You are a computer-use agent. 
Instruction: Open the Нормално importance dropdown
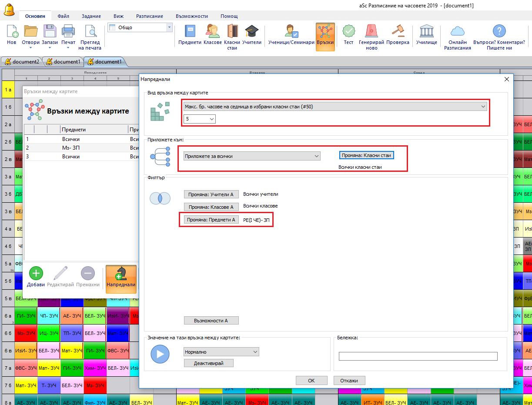click(x=221, y=351)
